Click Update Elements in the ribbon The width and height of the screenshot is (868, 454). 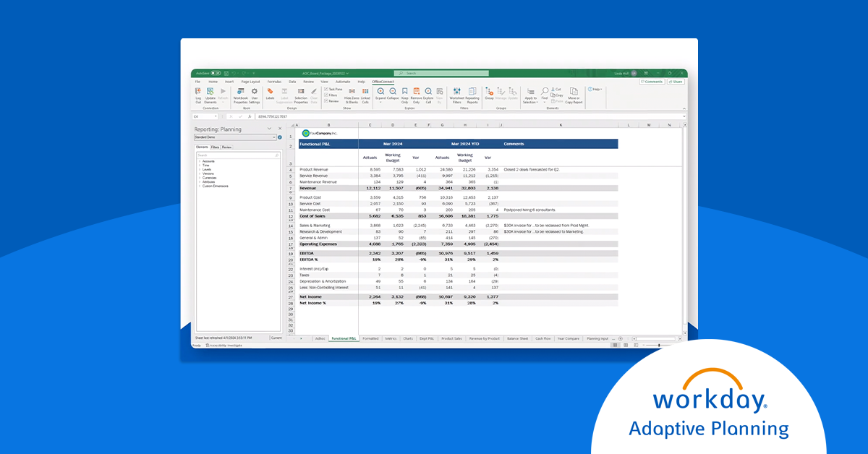point(210,93)
